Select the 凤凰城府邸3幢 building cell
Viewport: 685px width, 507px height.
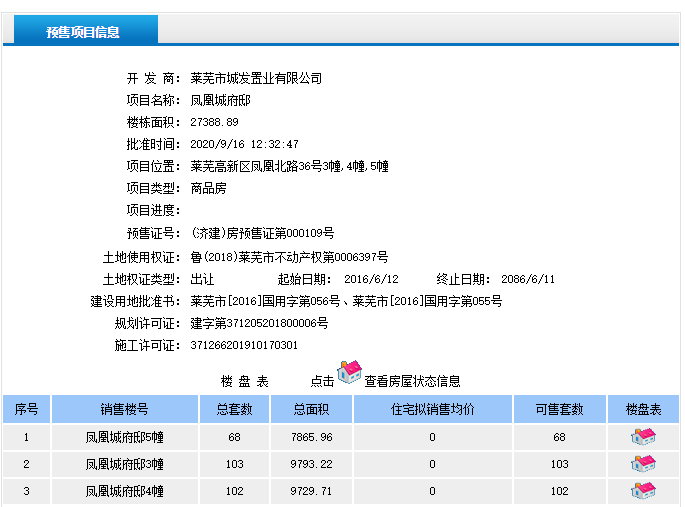(x=125, y=464)
